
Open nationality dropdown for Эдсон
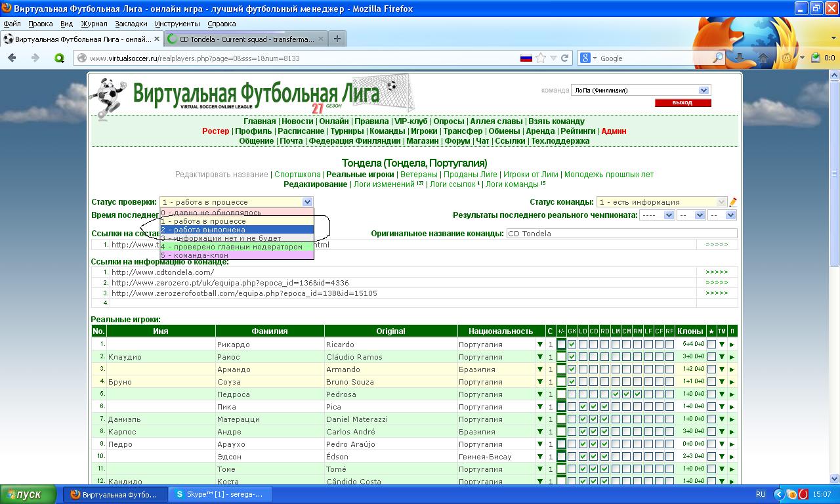click(x=540, y=457)
